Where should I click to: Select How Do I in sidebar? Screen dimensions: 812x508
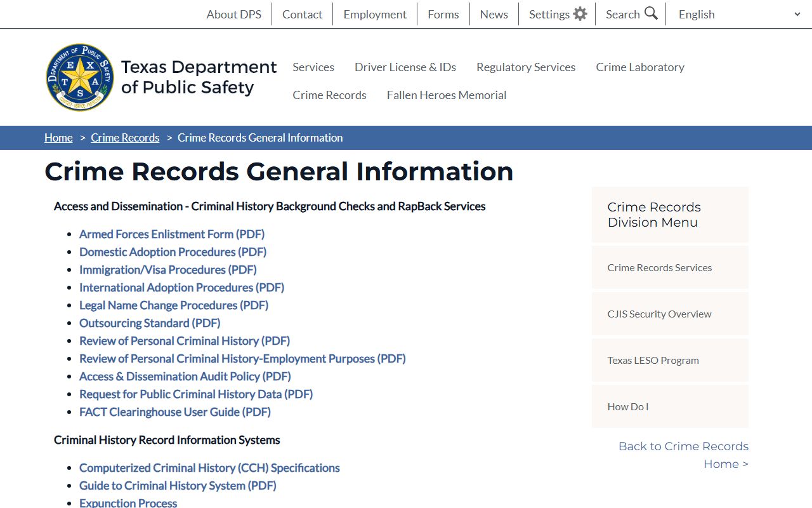[x=670, y=406]
